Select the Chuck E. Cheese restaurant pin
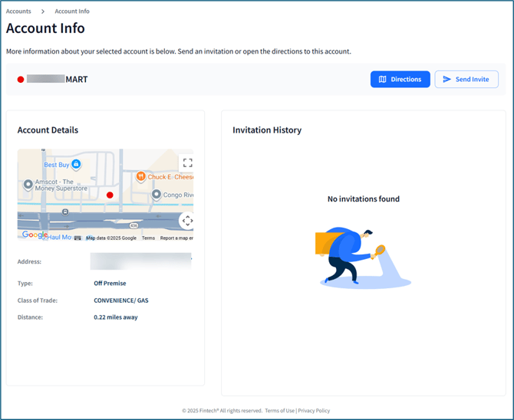This screenshot has width=514, height=420. coord(140,177)
